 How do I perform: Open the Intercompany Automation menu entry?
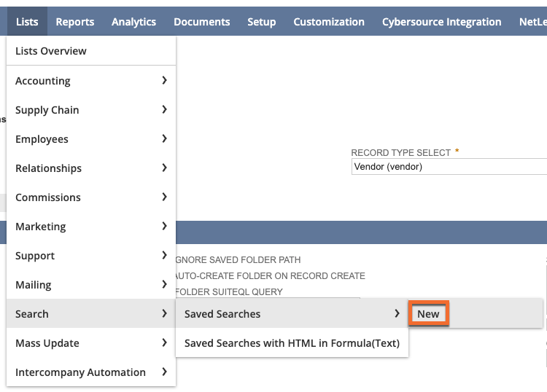80,372
